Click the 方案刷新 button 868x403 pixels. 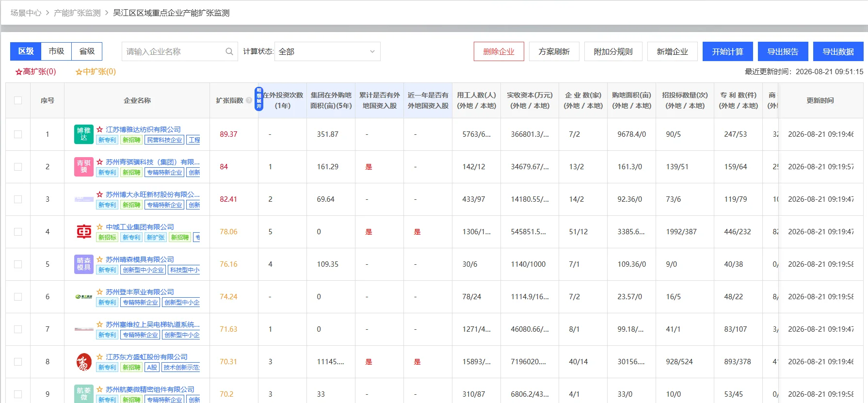point(554,51)
